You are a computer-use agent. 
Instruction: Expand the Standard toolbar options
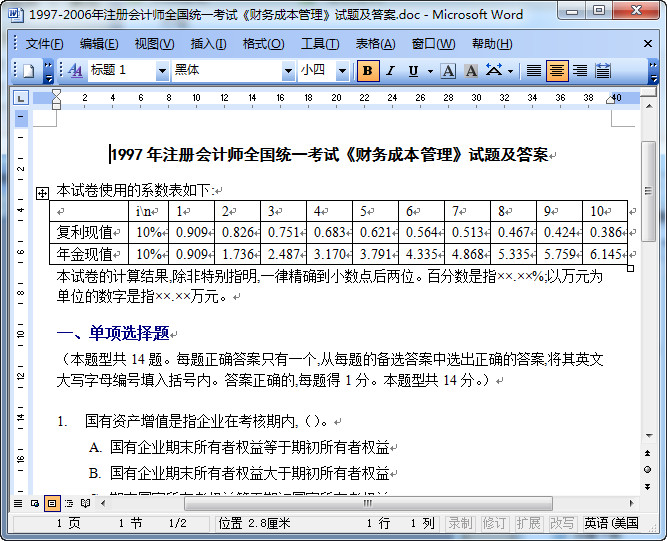pyautogui.click(x=48, y=71)
